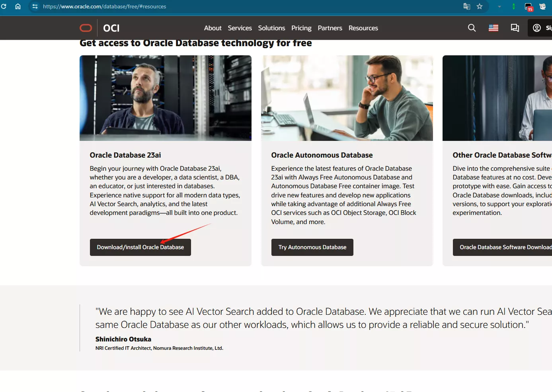
Task: Click the URL address bar field
Action: [x=239, y=6]
